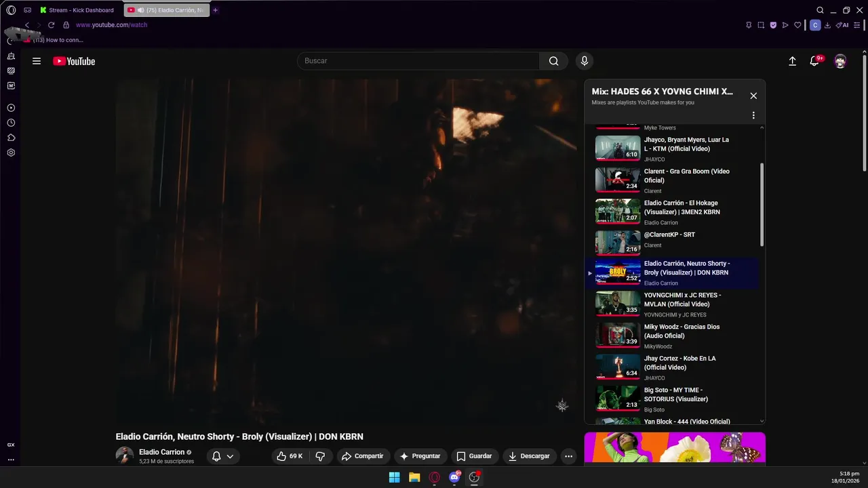
Task: Open the ad blocker shield icon
Action: pyautogui.click(x=773, y=25)
